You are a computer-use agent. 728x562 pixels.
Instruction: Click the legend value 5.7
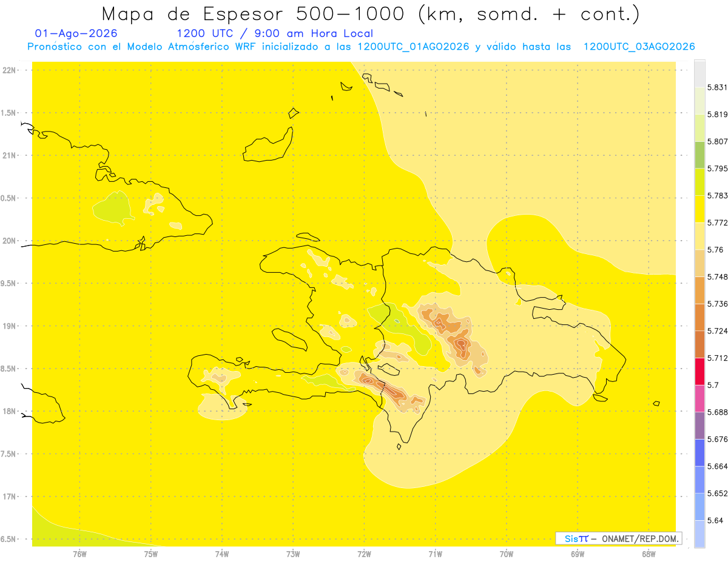click(x=713, y=385)
